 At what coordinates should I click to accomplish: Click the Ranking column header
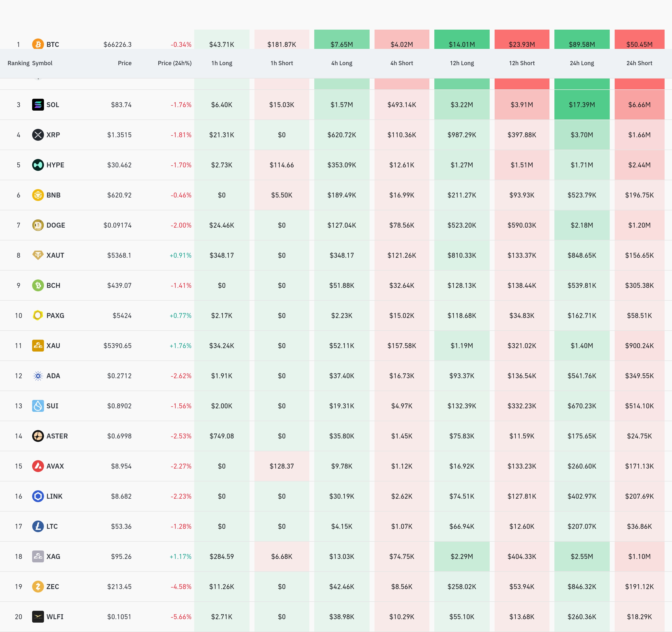tap(18, 63)
